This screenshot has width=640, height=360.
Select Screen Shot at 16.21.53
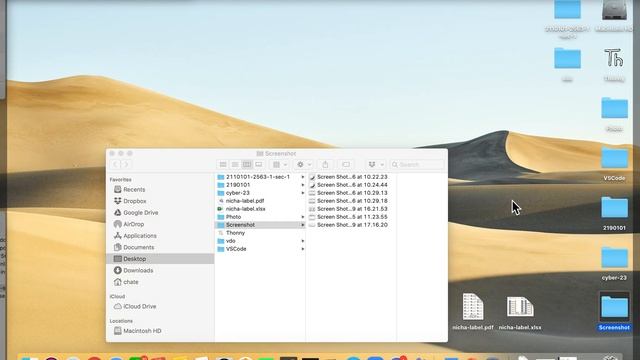[x=351, y=209]
